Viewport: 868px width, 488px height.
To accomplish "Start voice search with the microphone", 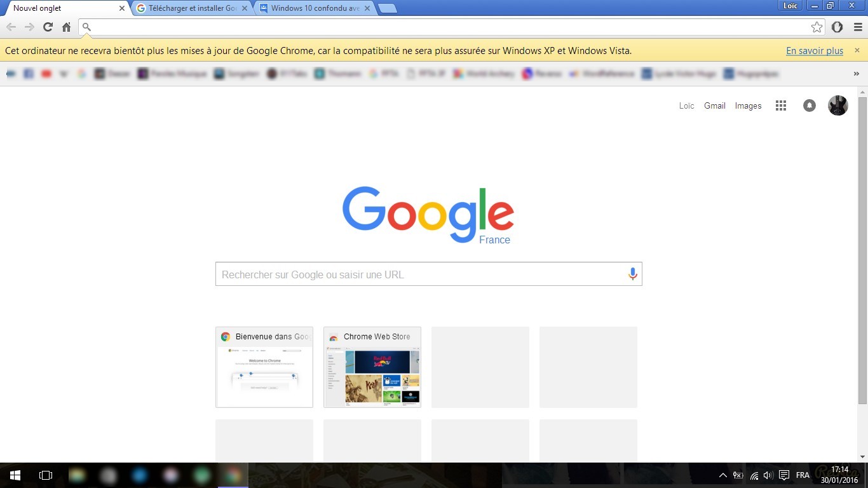I will 632,274.
